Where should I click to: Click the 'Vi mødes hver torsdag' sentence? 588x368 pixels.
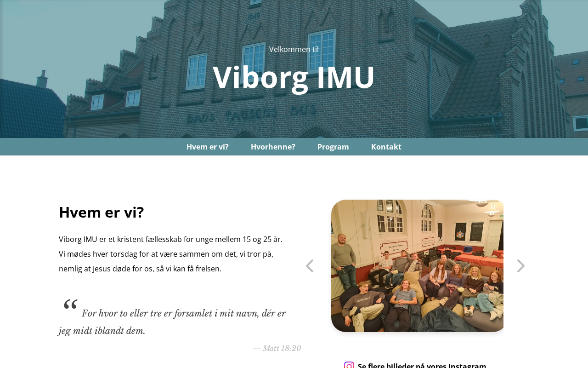point(165,261)
